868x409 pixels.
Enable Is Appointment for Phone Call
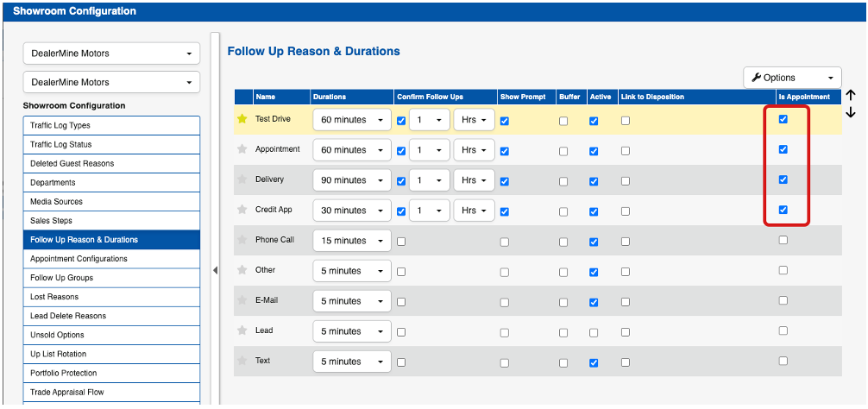point(783,240)
